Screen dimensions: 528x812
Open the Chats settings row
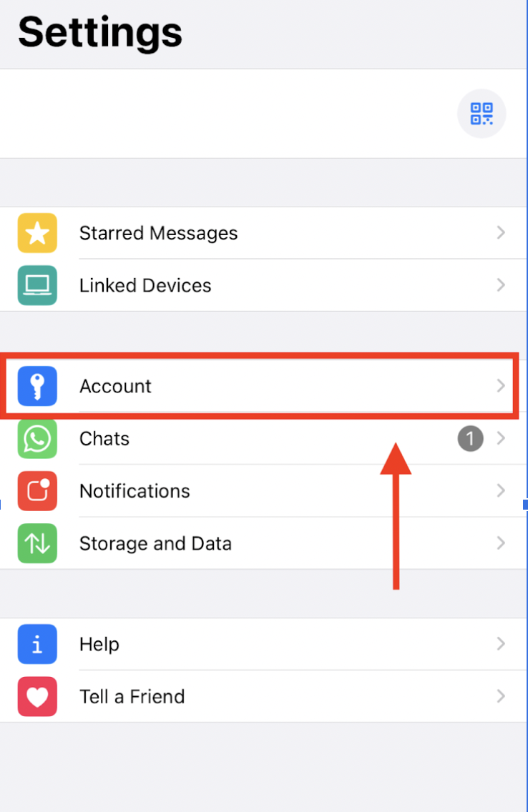point(264,439)
